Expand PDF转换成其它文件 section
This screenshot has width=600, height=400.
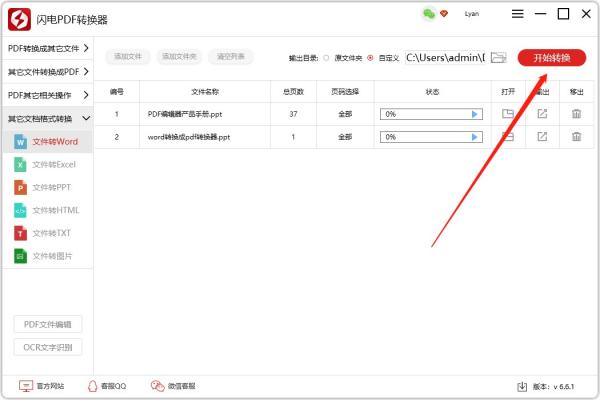tap(47, 49)
